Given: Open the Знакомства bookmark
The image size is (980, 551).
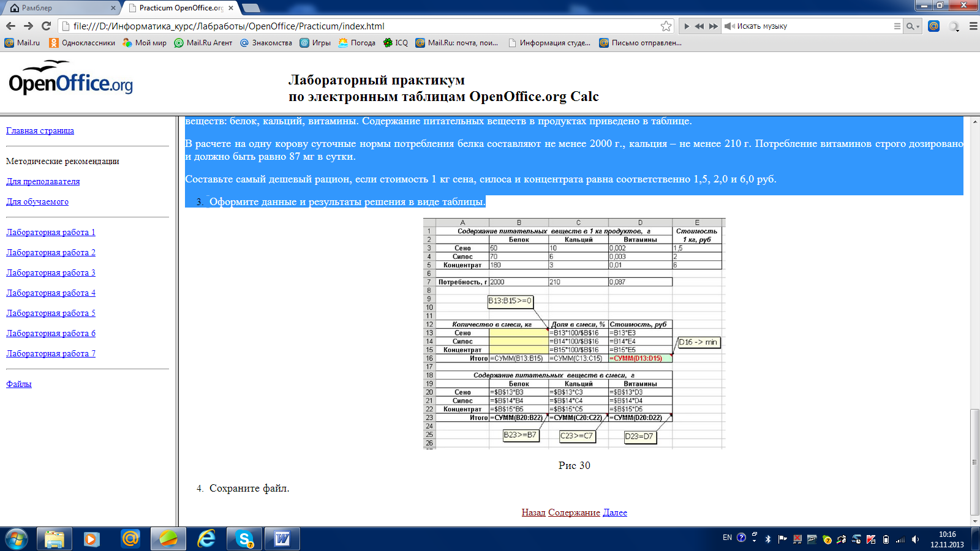Looking at the screenshot, I should 266,43.
